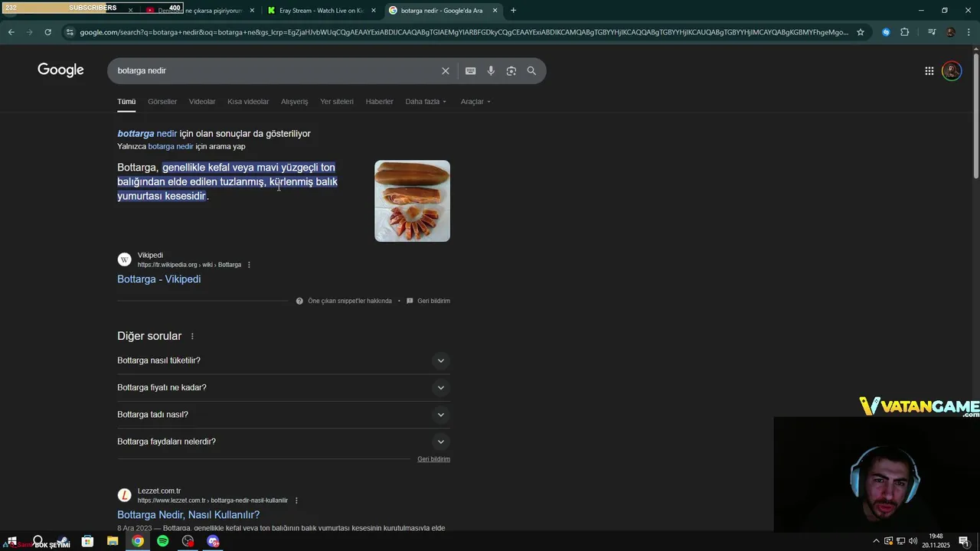Open Spotify from the taskbar
This screenshot has height=551, width=980.
pos(162,541)
